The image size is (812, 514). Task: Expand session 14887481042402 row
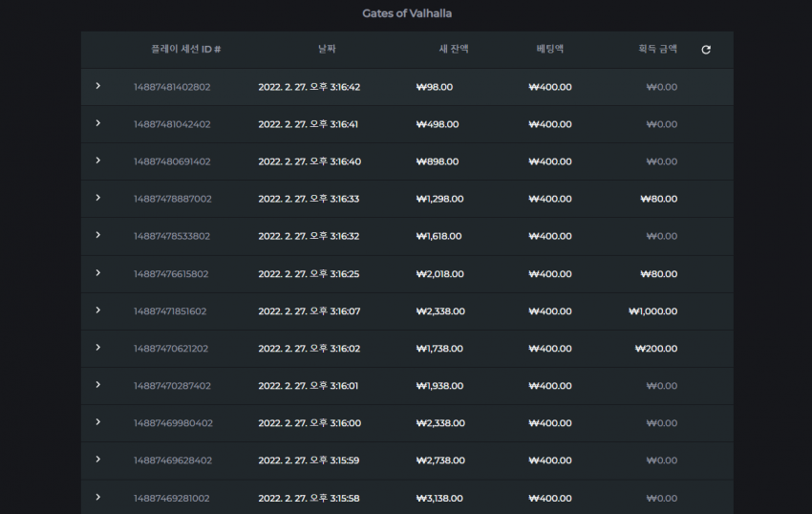pyautogui.click(x=97, y=123)
